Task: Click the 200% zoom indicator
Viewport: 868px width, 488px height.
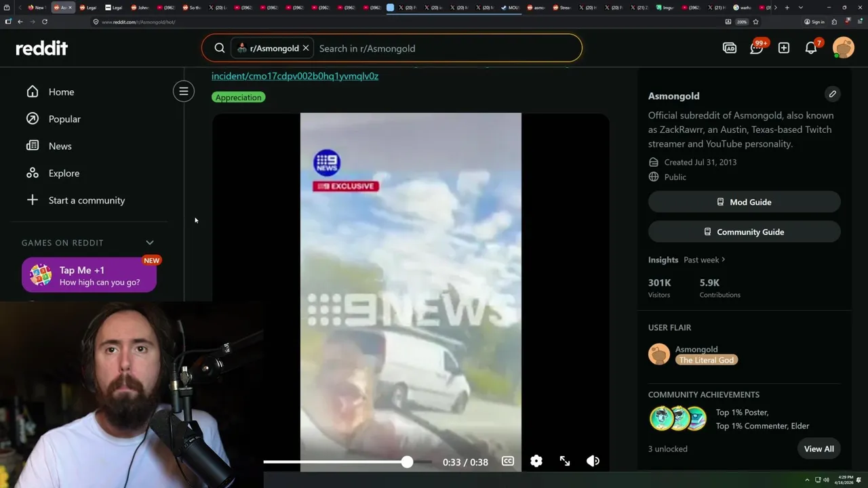Action: click(742, 22)
